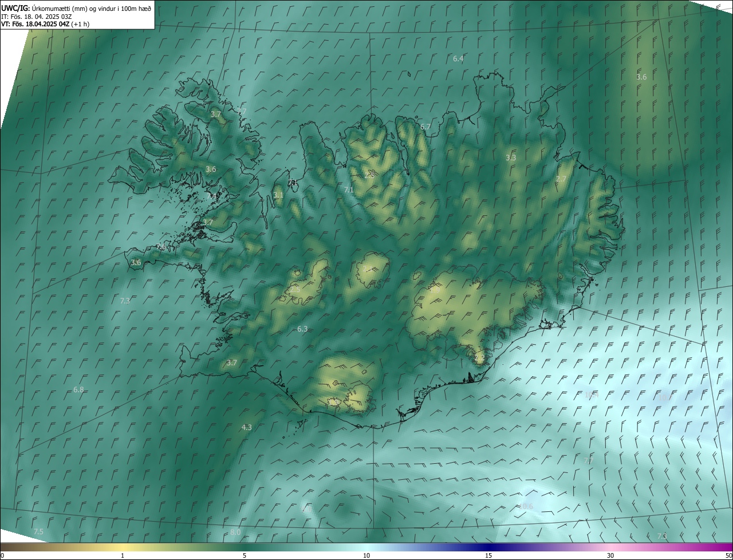The width and height of the screenshot is (733, 560).
Task: Click the 7.5 value label on the map
Action: click(38, 532)
